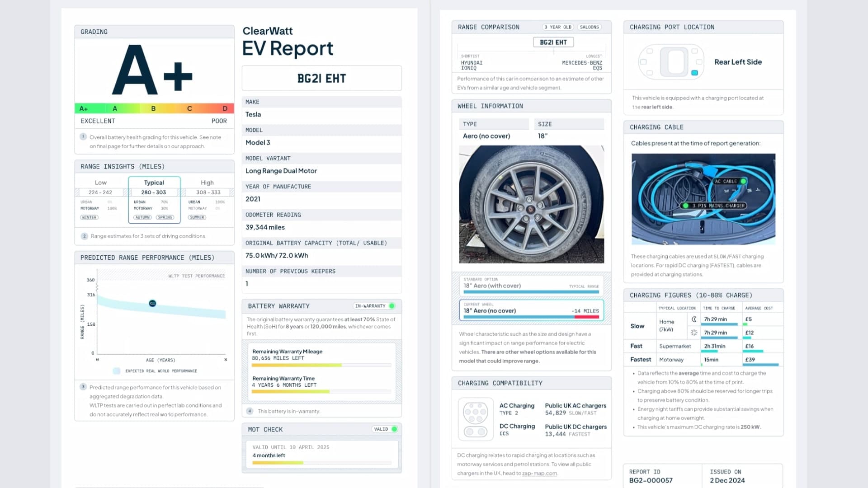
Task: Click the wheel photo thumbnail
Action: tap(531, 204)
